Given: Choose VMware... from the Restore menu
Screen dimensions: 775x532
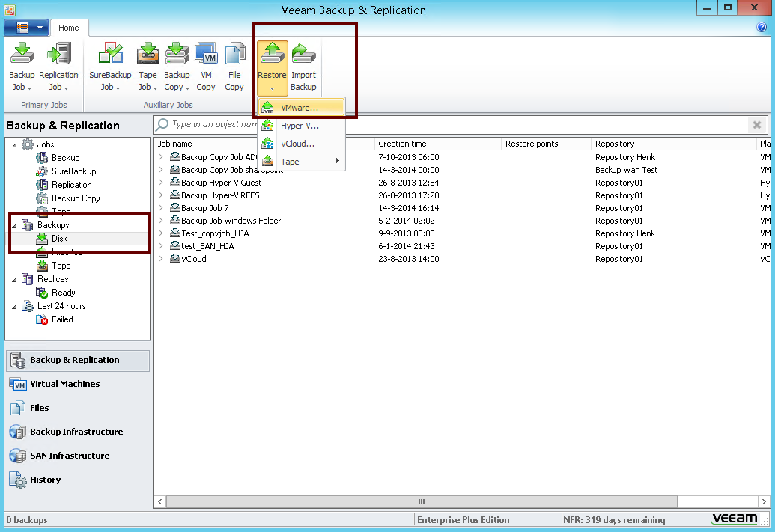Looking at the screenshot, I should [301, 107].
